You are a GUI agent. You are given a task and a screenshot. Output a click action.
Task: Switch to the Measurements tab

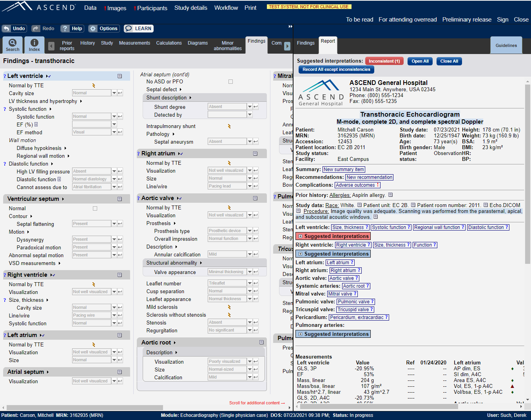134,43
